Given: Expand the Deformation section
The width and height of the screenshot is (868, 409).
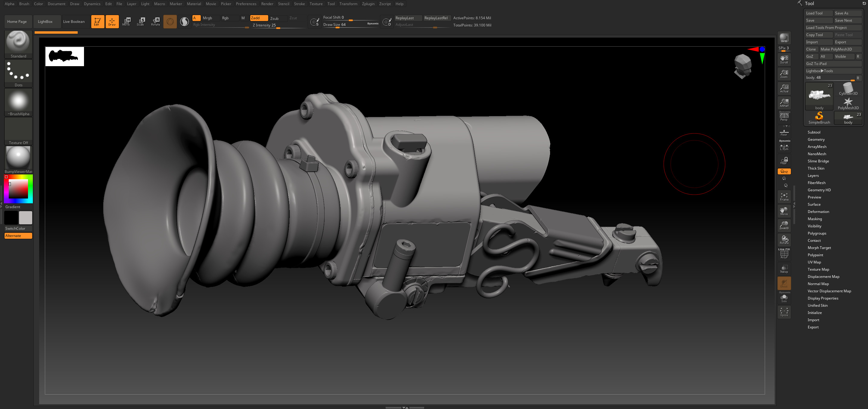Looking at the screenshot, I should point(818,211).
